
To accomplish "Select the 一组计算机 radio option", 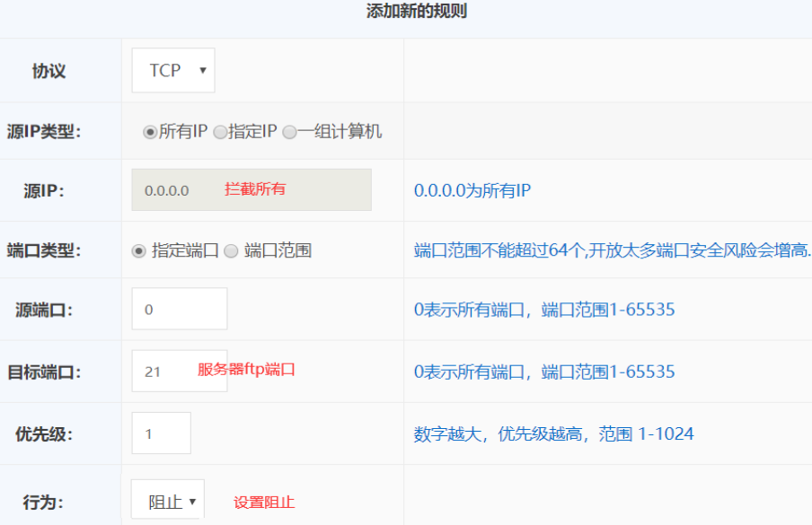I will [289, 132].
